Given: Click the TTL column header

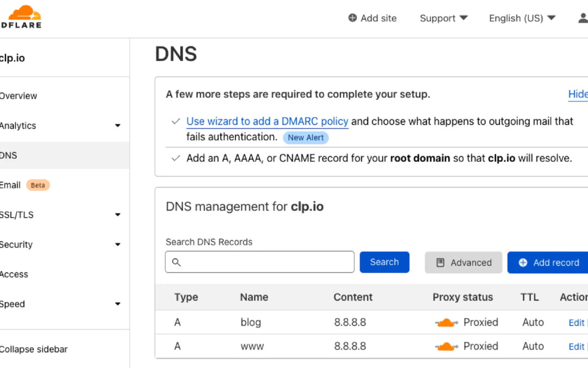Looking at the screenshot, I should tap(530, 297).
